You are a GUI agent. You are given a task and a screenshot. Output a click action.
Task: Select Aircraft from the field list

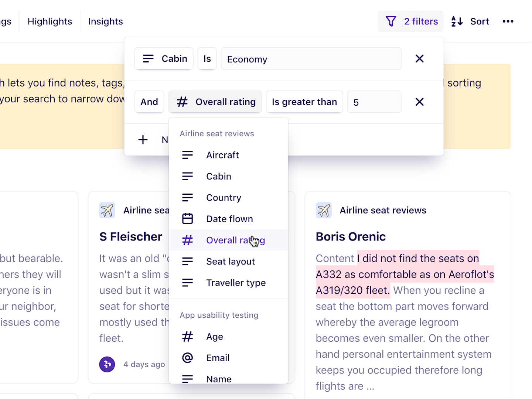[228, 155]
